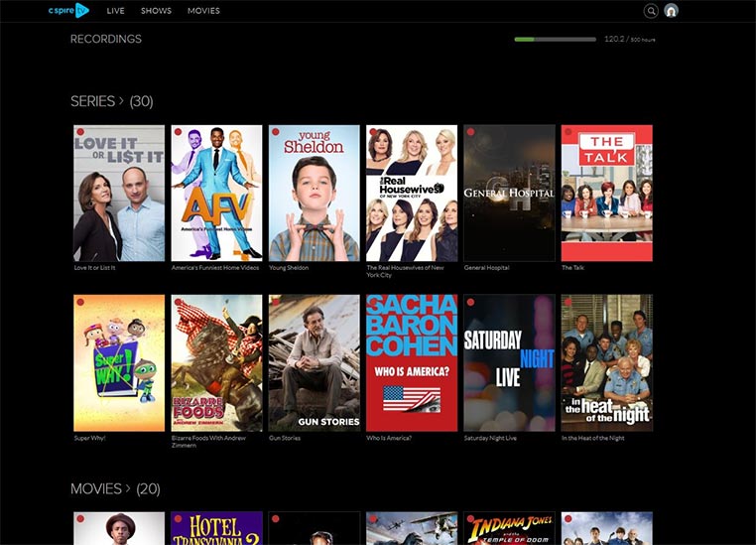This screenshot has width=756, height=545.
Task: Click the "Saturday Night Live" caption text
Action: tap(490, 438)
